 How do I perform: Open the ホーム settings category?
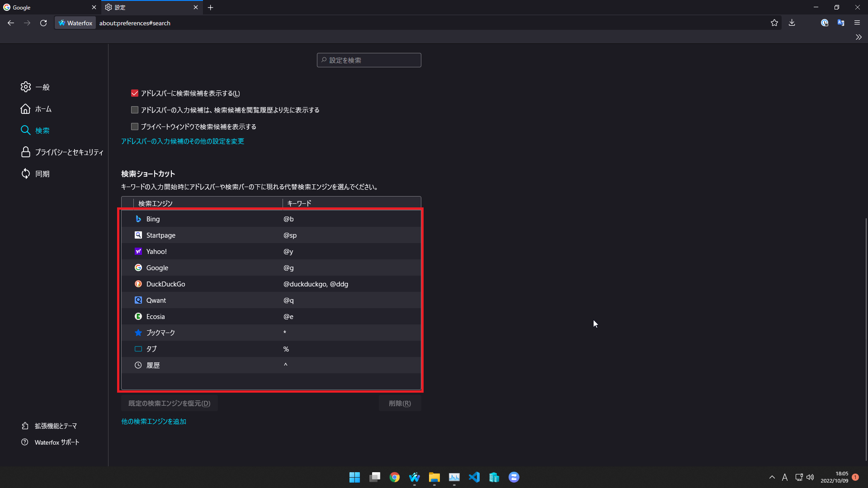coord(36,109)
